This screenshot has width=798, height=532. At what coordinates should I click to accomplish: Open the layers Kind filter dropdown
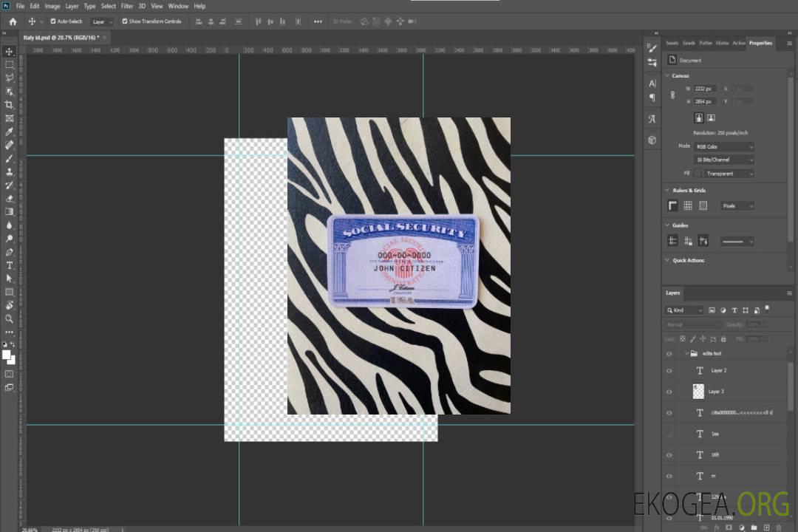pyautogui.click(x=684, y=310)
